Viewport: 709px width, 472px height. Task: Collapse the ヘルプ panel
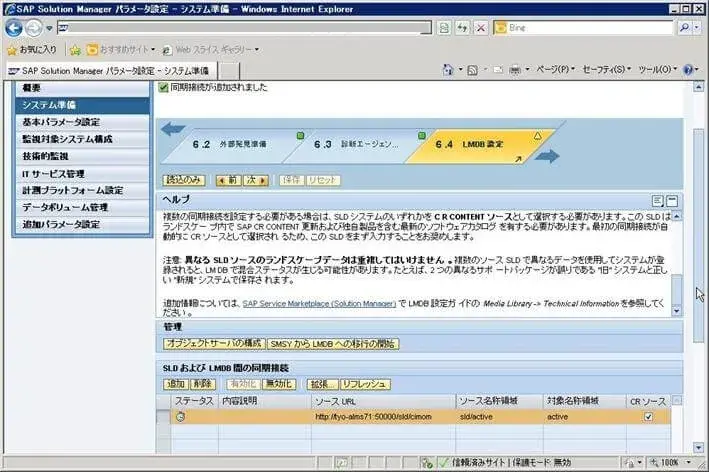click(x=672, y=201)
